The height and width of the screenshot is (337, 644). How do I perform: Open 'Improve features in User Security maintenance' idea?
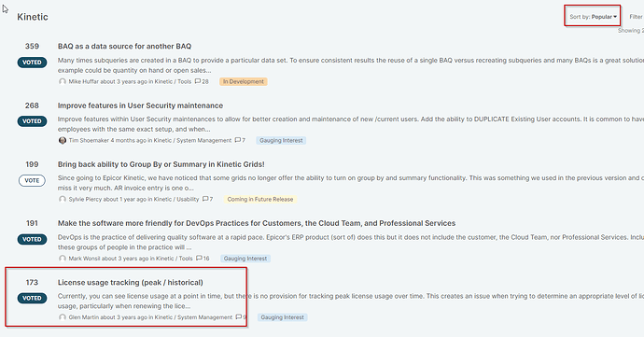point(140,105)
